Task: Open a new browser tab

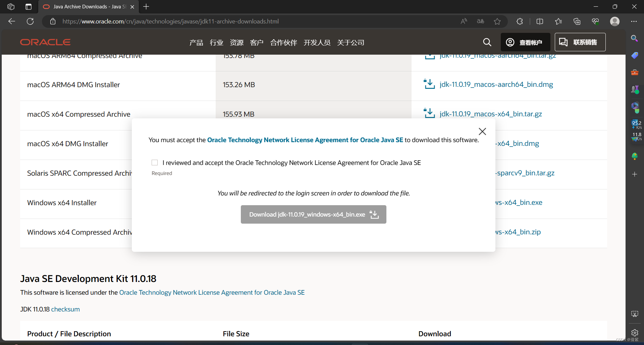Action: click(x=146, y=7)
